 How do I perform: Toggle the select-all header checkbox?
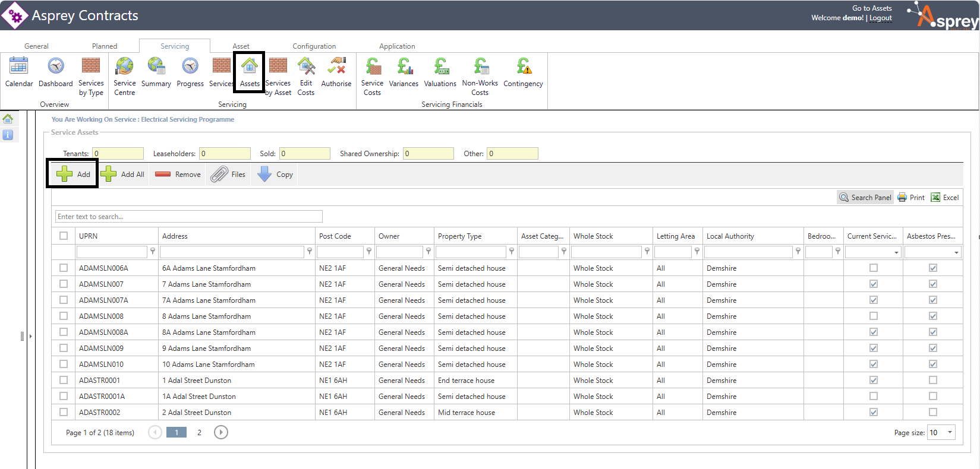[x=64, y=236]
